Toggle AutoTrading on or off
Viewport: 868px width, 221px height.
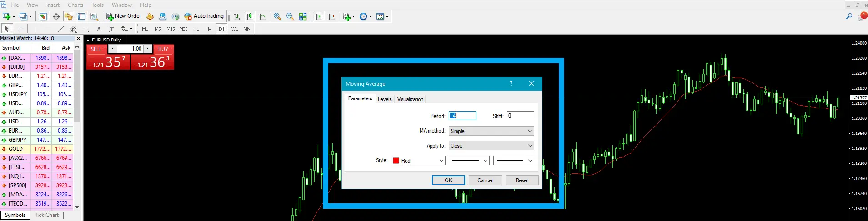point(204,16)
